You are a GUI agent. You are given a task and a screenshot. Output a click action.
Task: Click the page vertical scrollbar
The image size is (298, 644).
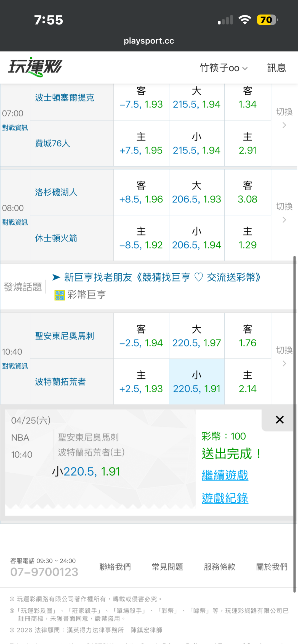(x=294, y=424)
